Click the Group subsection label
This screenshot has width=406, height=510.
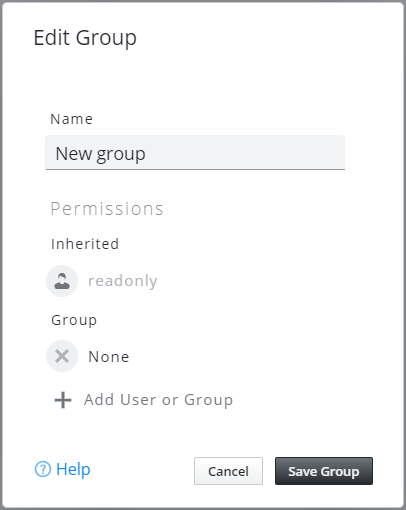74,320
